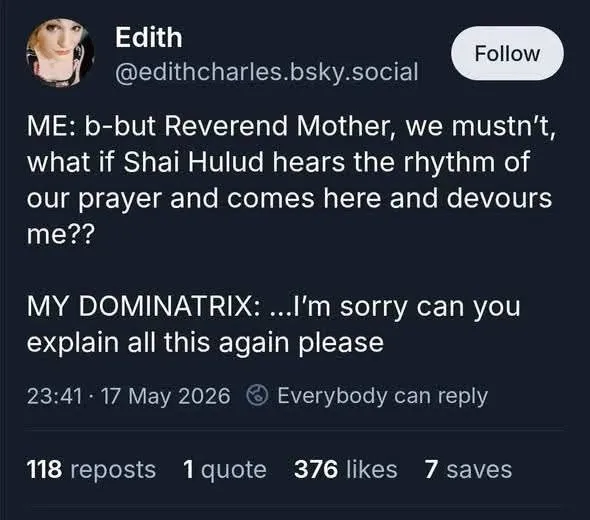This screenshot has width=590, height=520.
Task: Show the 376 likes list
Action: pyautogui.click(x=345, y=470)
